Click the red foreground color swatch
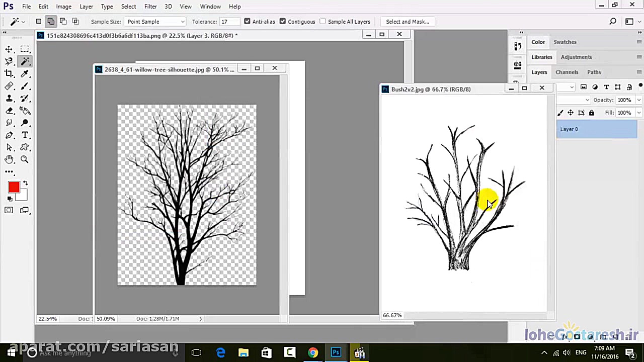Image resolution: width=644 pixels, height=362 pixels. (14, 188)
